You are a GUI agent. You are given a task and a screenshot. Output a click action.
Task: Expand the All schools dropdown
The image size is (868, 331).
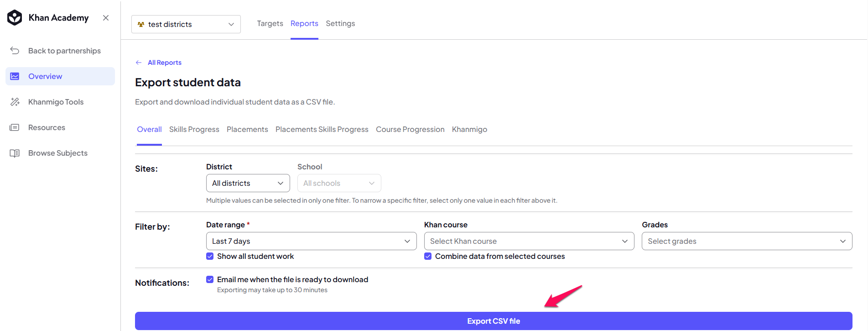point(339,183)
